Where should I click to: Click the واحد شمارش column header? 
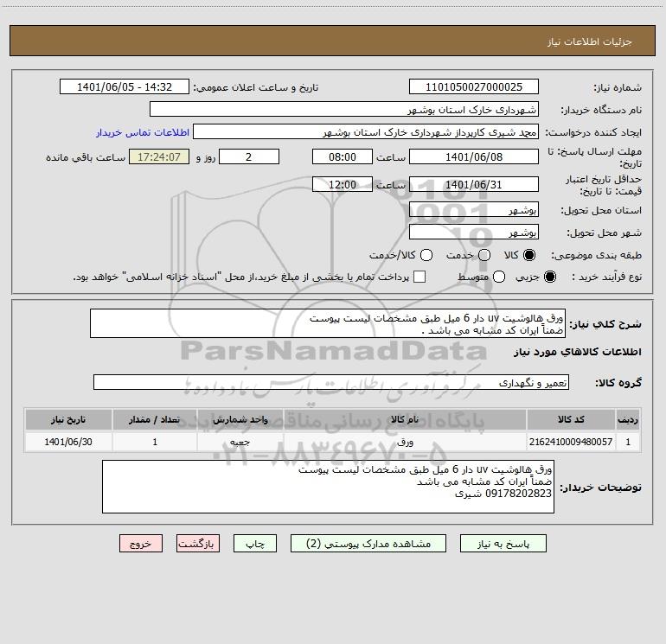click(240, 419)
